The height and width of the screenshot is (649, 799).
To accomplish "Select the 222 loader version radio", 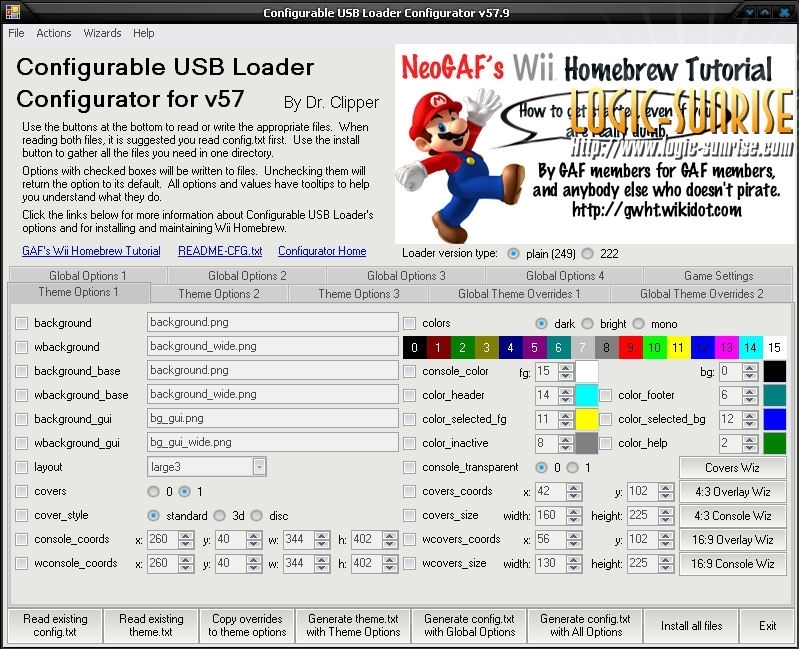I will click(588, 253).
